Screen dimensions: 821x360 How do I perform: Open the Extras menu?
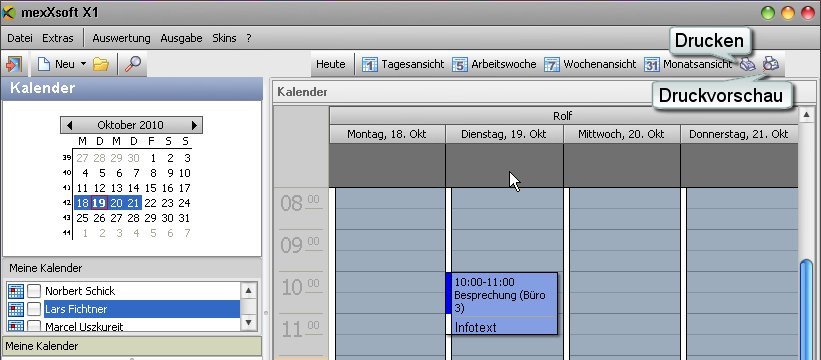58,38
